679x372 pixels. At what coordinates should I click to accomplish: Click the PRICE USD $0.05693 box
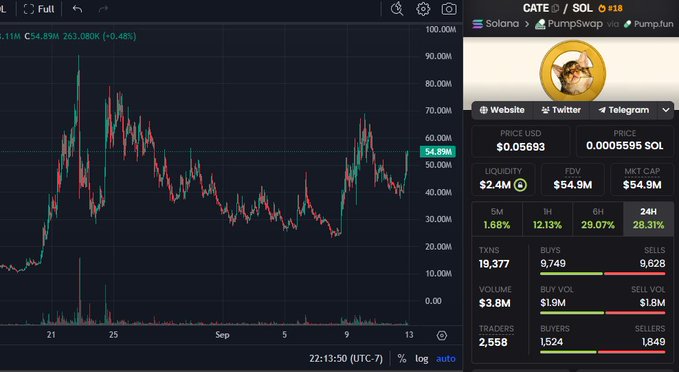coord(521,141)
